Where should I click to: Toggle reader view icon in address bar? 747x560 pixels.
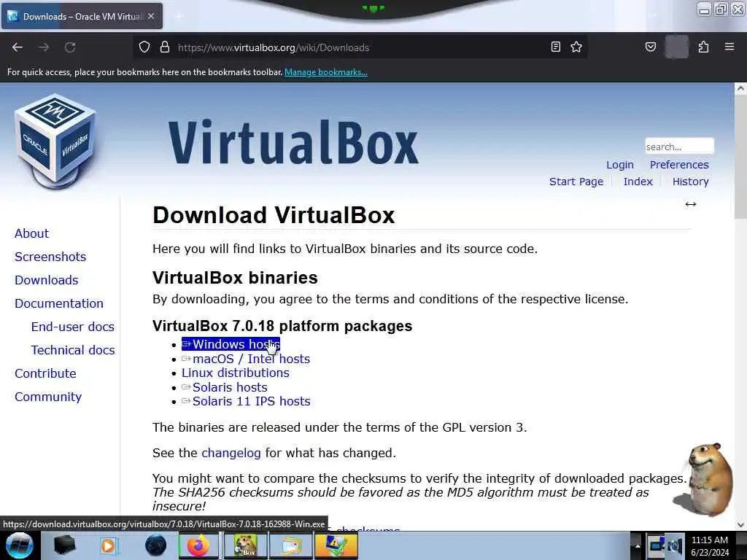point(555,47)
